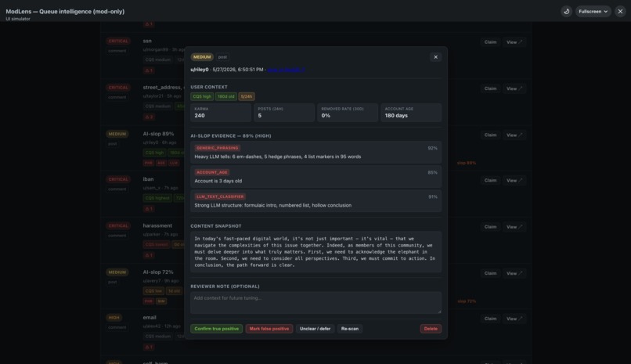Click the ACCOUNT_AGE evidence label

click(212, 172)
